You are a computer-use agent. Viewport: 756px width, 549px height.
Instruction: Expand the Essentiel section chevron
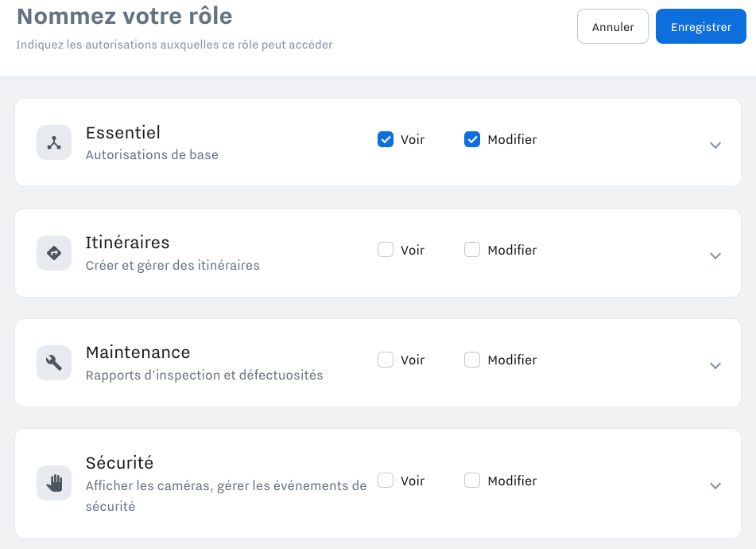pos(715,146)
